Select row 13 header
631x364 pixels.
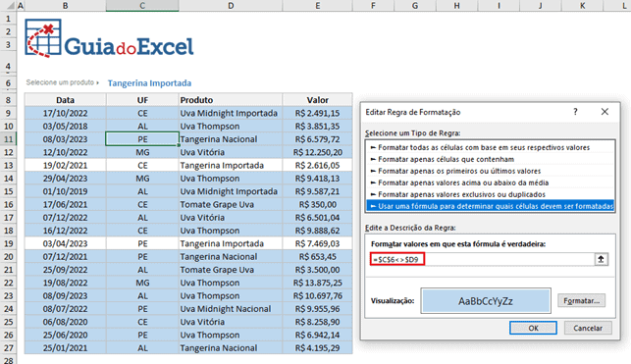coord(8,165)
